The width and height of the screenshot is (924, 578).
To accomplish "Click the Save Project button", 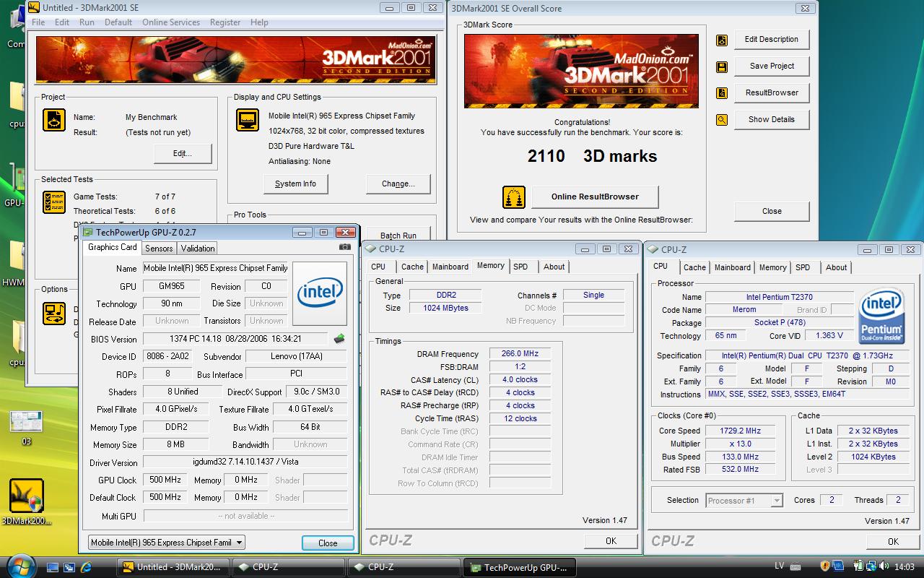I will pos(772,66).
